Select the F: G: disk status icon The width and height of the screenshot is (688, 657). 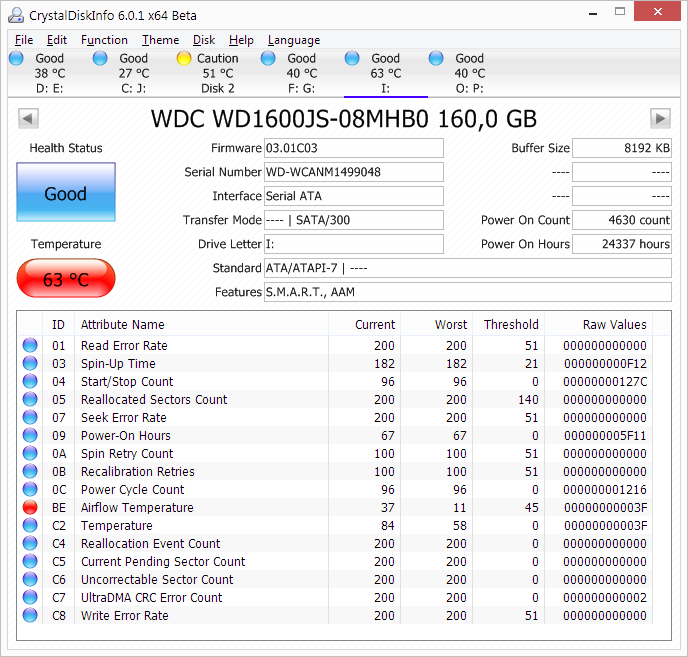(x=268, y=58)
